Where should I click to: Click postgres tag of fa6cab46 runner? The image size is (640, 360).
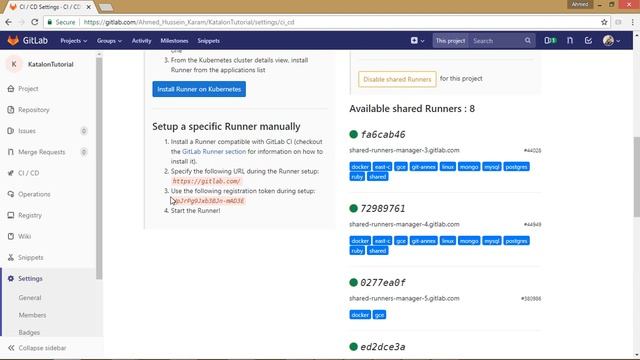tap(516, 167)
